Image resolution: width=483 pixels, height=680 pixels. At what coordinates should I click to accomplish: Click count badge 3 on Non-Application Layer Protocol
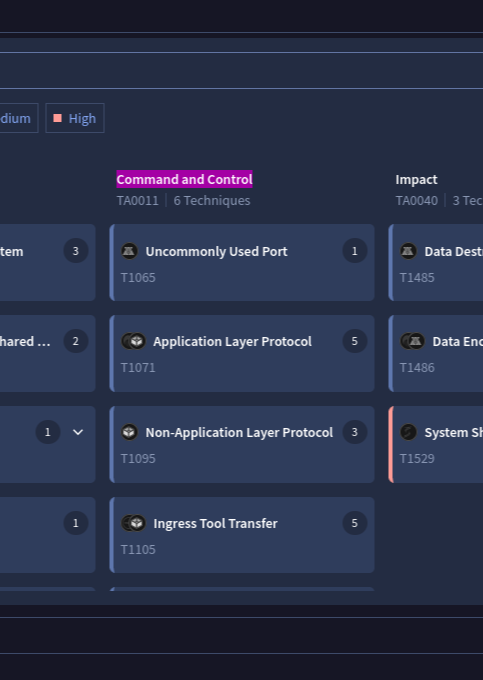(355, 432)
